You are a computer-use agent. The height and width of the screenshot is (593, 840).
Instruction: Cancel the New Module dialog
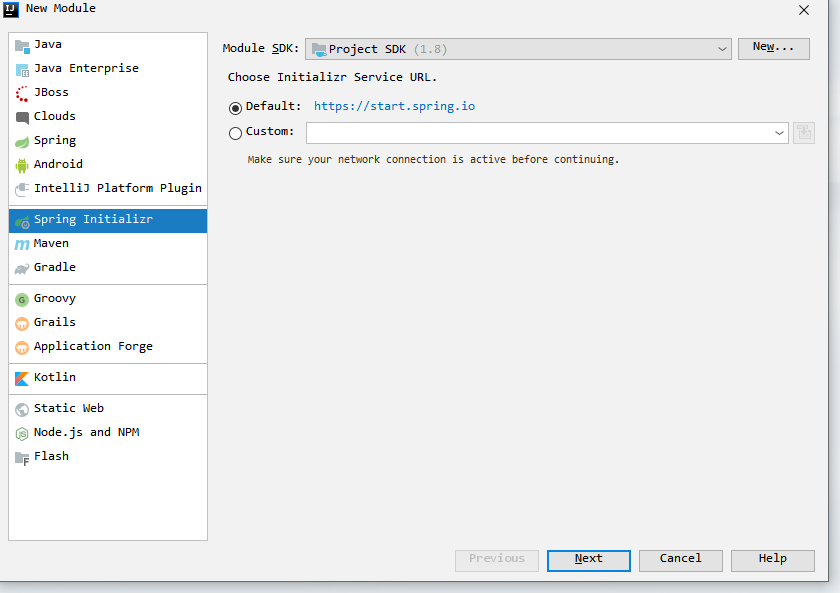680,560
